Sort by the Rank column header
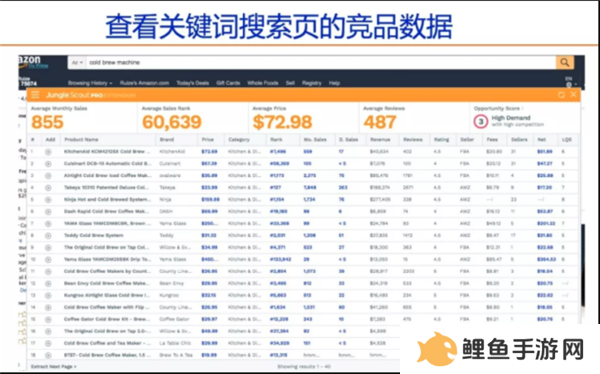Screen dimensions: 600x374 click(x=276, y=140)
